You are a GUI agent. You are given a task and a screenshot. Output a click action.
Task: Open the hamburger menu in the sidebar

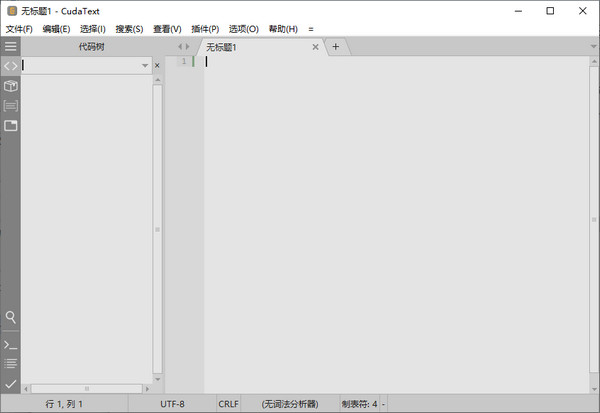click(11, 46)
